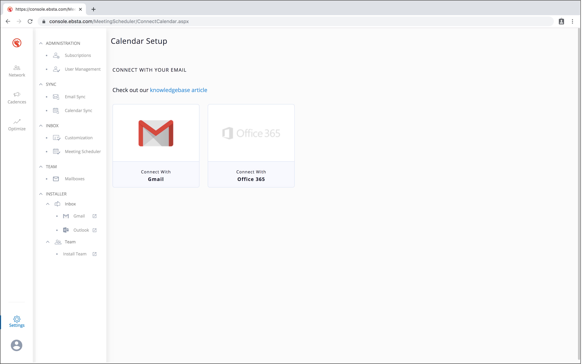Viewport: 588px width, 364px height.
Task: Open the Optimize chart icon
Action: click(17, 122)
